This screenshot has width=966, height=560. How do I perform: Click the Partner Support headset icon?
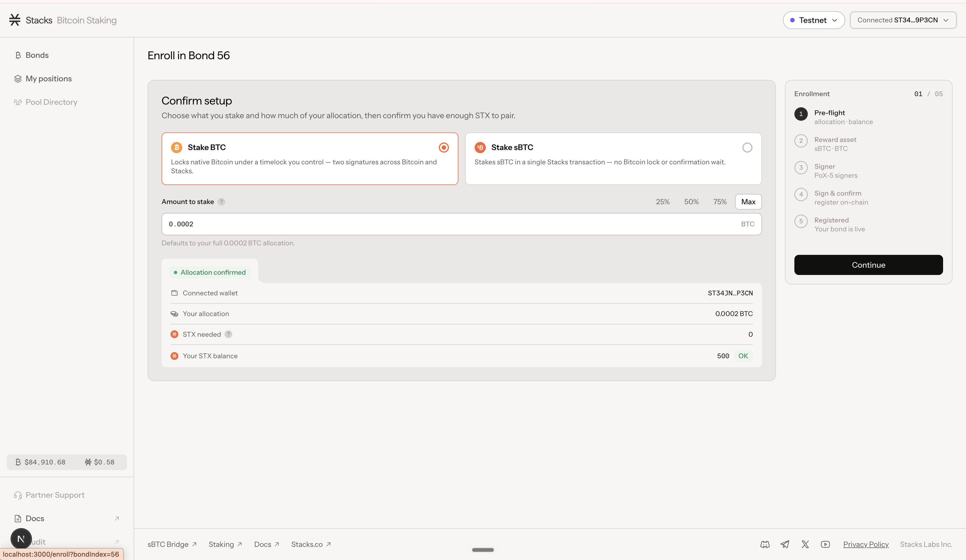pyautogui.click(x=18, y=495)
